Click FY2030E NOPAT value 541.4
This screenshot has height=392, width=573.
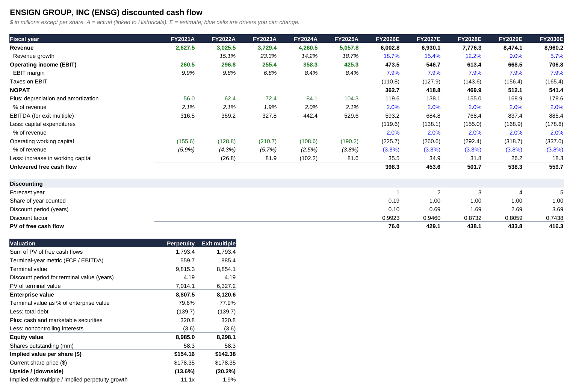pos(556,90)
